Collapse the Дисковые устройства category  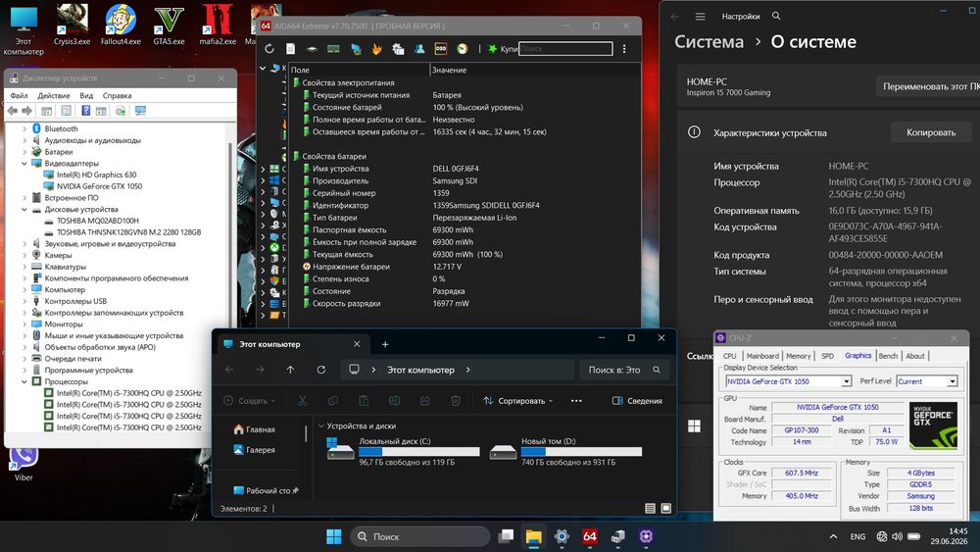pos(24,210)
